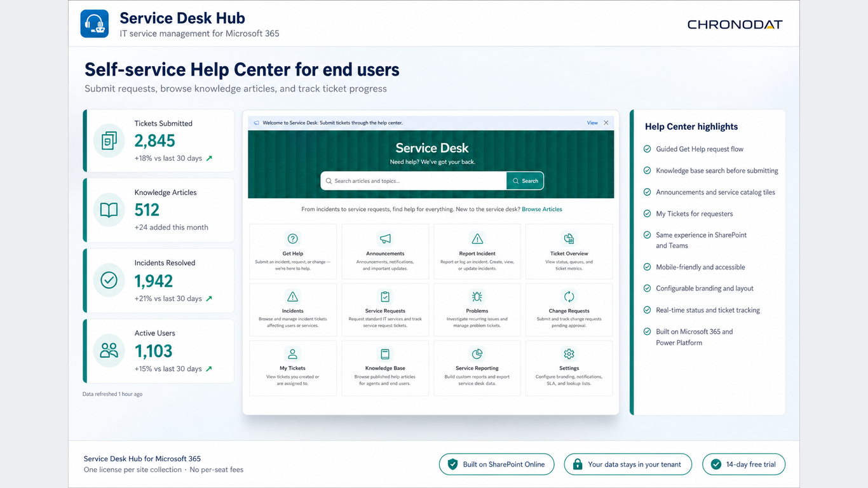Open the Ticket Overview tile icon
The width and height of the screenshot is (868, 488).
(569, 239)
